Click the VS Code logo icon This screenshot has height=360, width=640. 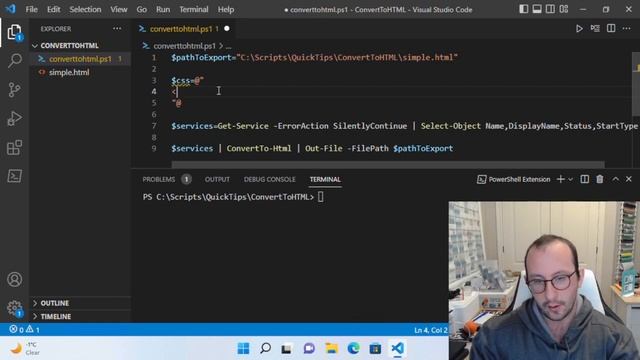pos(11,9)
